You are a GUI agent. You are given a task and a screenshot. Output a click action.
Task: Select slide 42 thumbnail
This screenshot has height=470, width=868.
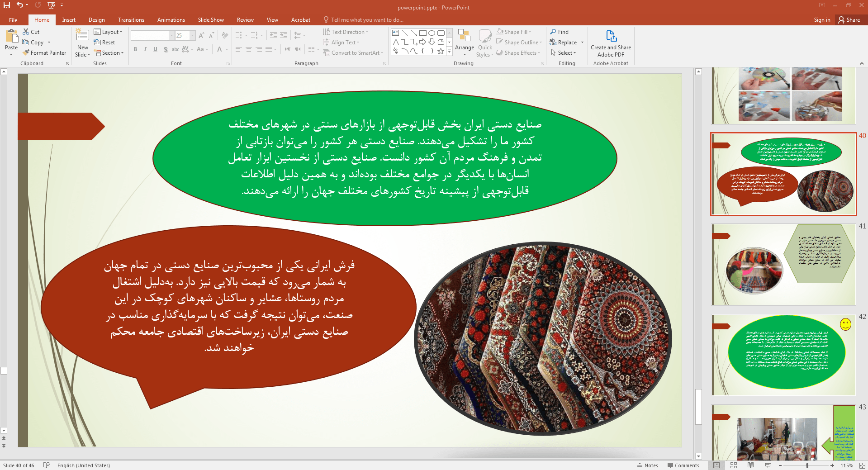[x=783, y=355]
